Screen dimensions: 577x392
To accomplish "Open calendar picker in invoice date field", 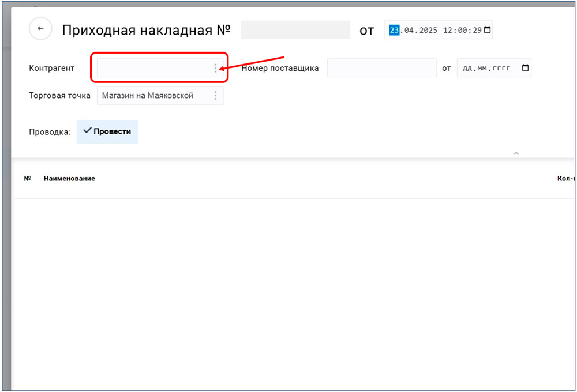I will point(487,30).
